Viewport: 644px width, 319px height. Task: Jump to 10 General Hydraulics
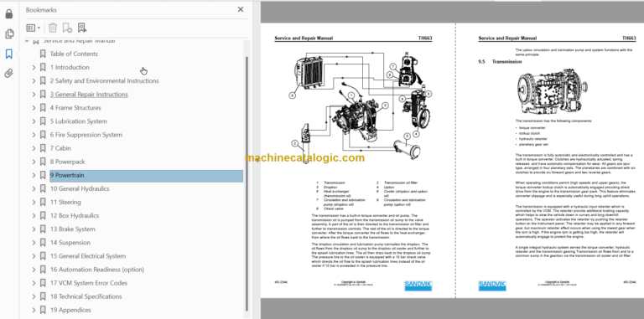[80, 189]
